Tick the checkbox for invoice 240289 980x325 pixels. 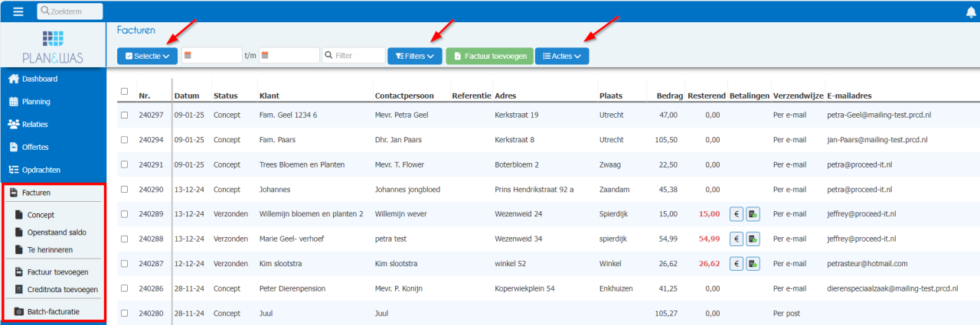[x=125, y=214]
